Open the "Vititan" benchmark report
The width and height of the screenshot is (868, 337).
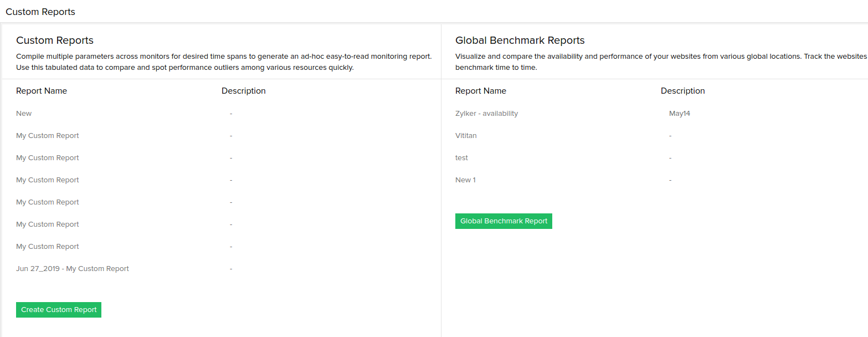466,135
